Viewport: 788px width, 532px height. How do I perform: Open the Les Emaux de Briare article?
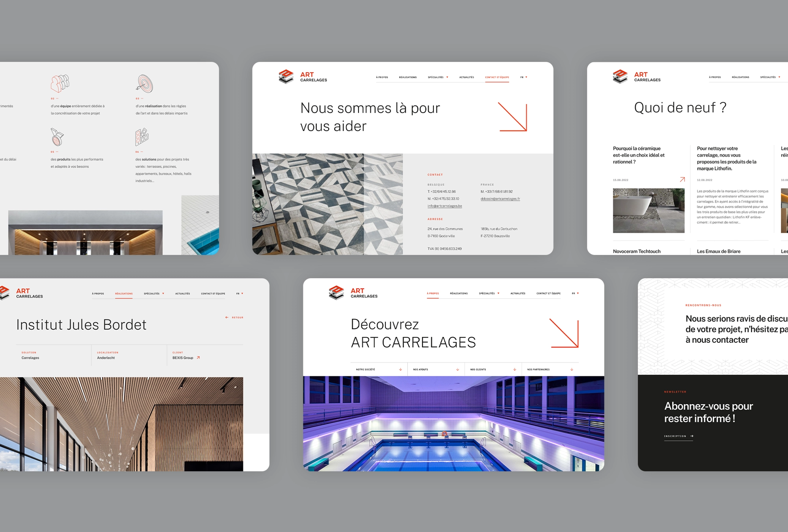click(x=719, y=251)
